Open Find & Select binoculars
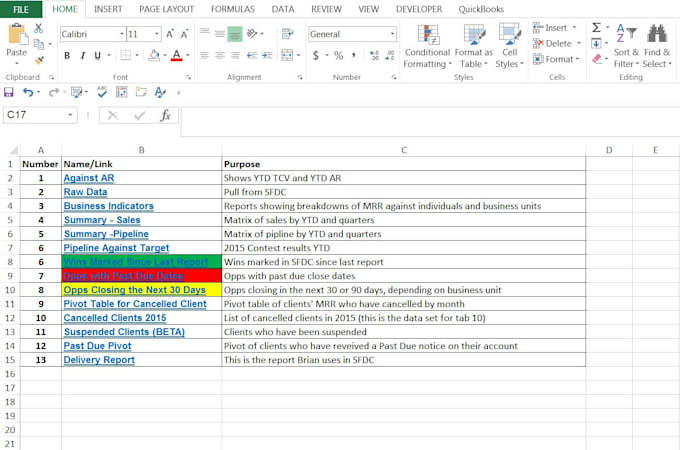Screen dimensions: 680x450 tap(657, 46)
